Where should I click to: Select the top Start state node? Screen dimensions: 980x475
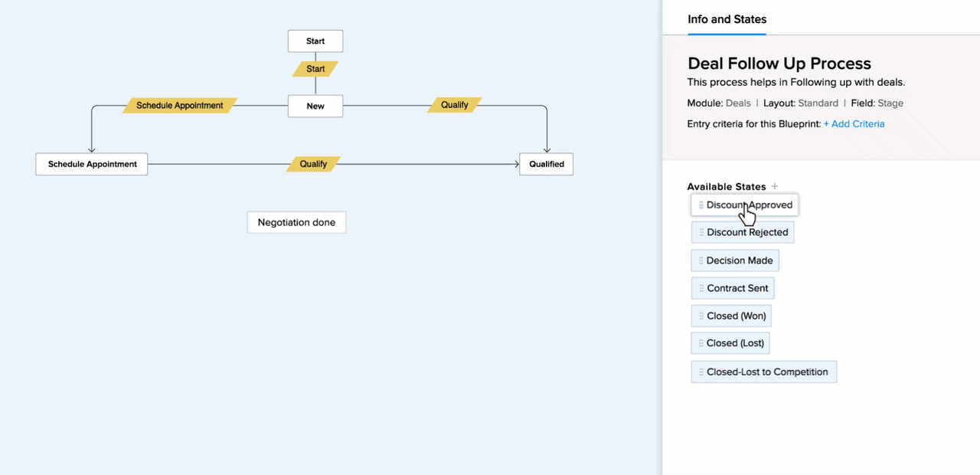point(315,41)
